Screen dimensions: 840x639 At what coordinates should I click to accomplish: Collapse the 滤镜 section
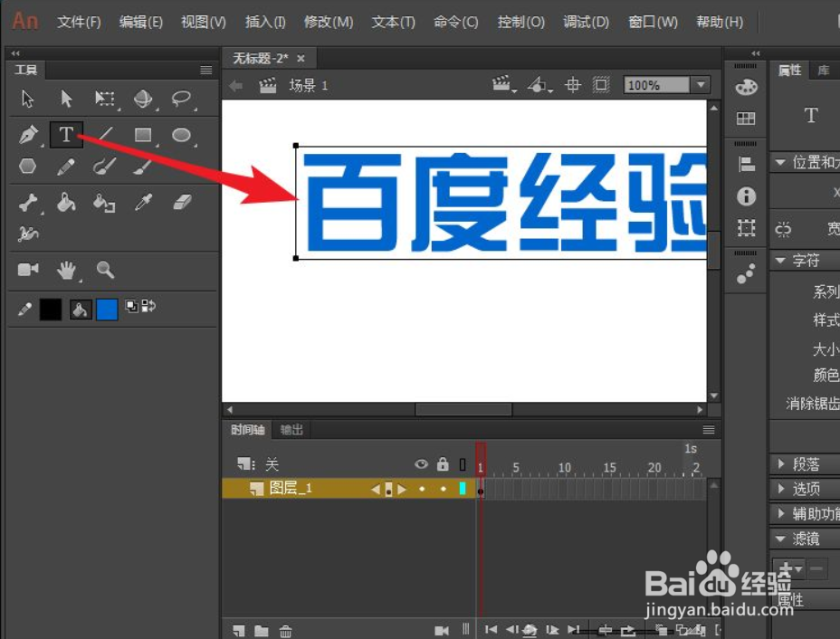780,539
